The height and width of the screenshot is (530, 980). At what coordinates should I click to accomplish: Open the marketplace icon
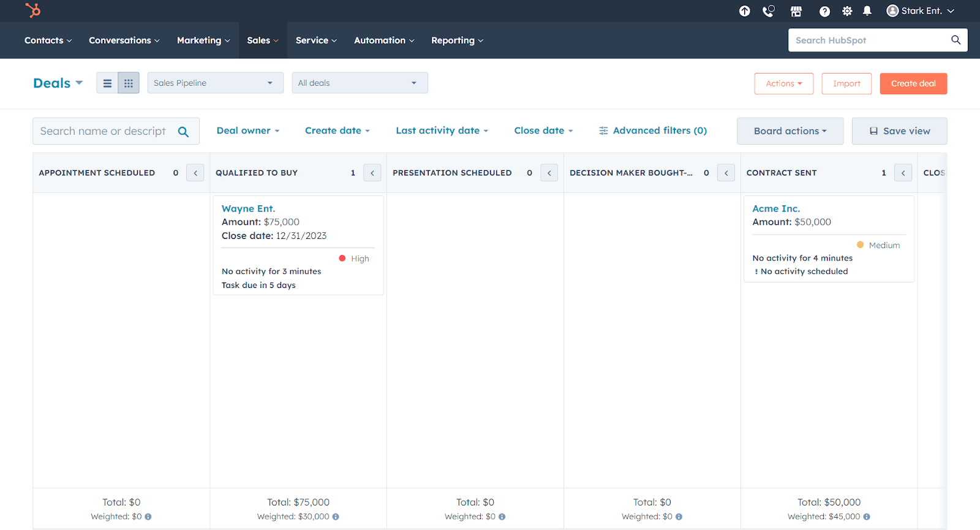796,11
